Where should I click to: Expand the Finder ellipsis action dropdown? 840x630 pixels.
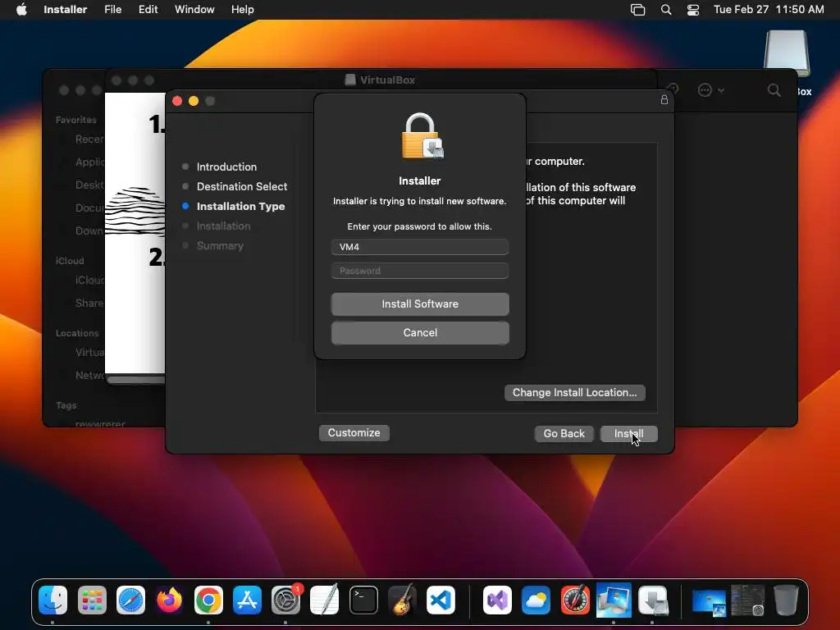click(x=711, y=90)
